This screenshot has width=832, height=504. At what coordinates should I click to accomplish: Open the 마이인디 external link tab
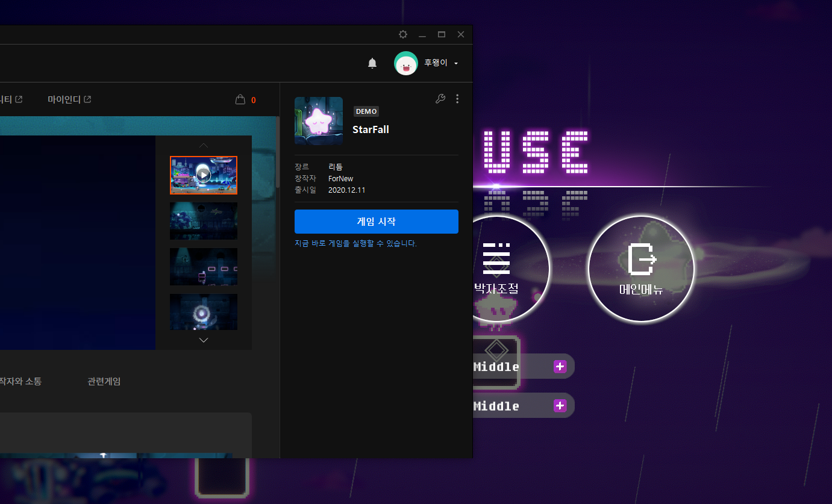(69, 99)
